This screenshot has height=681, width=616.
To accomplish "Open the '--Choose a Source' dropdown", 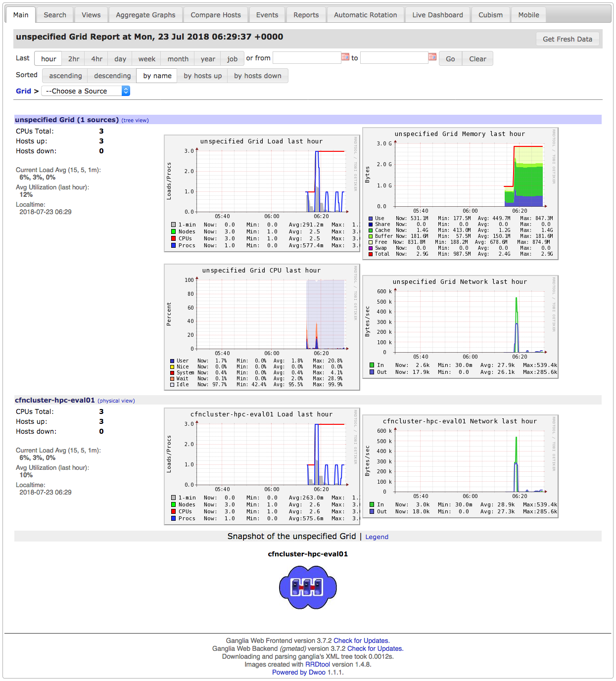I will pos(85,91).
